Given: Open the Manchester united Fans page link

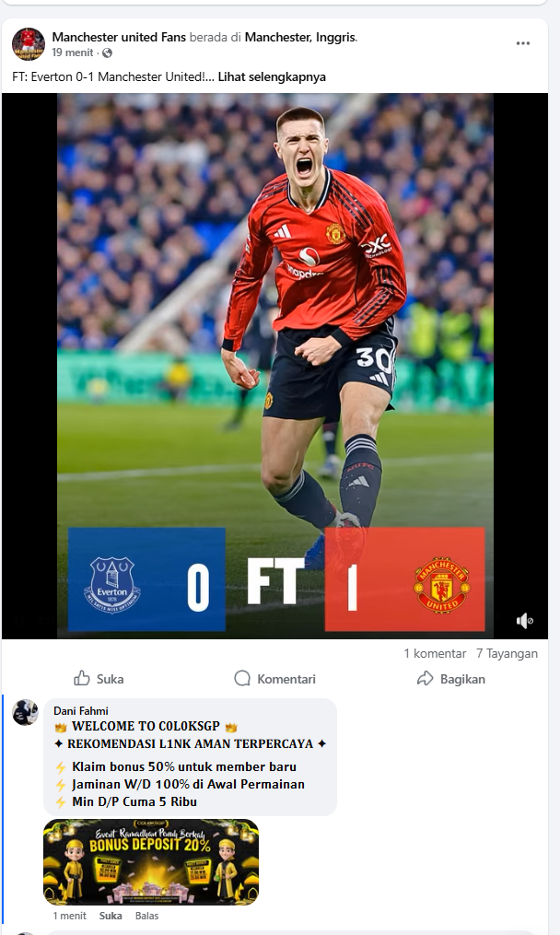Looking at the screenshot, I should pyautogui.click(x=119, y=37).
